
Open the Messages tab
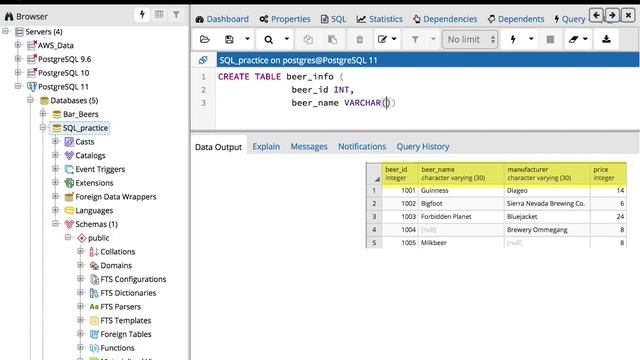click(x=309, y=147)
